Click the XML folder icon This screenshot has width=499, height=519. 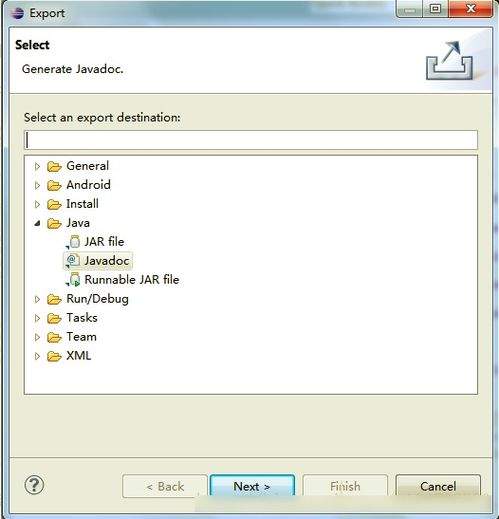54,356
